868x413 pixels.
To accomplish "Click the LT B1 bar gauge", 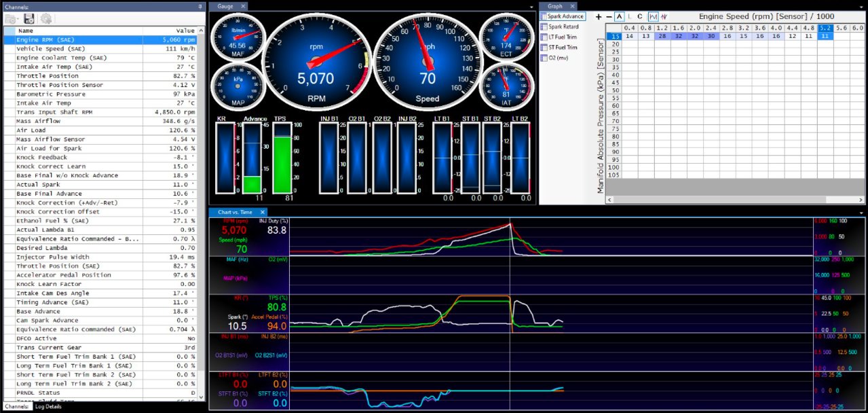I will 444,158.
